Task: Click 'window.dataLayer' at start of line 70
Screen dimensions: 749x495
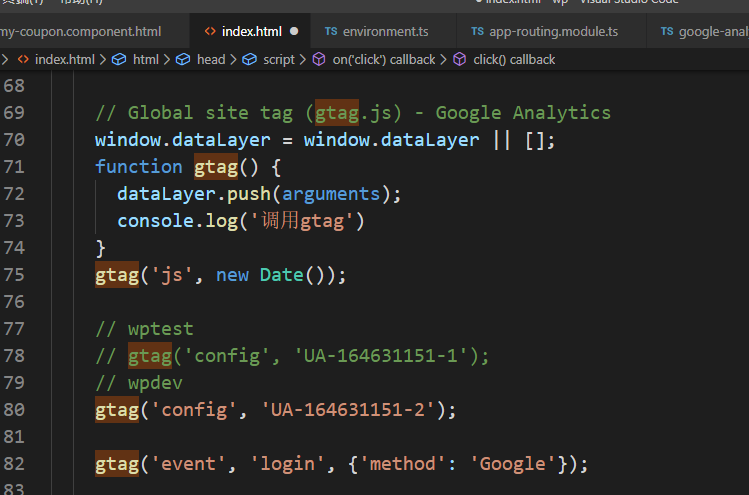Action: pos(183,140)
